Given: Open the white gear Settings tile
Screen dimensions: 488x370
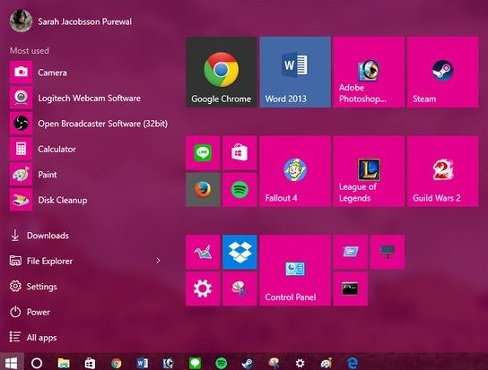Looking at the screenshot, I should (203, 289).
